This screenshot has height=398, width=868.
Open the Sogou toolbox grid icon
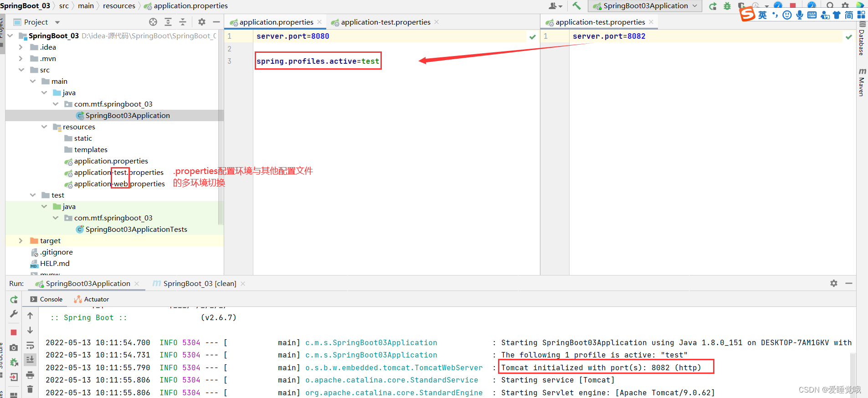click(861, 15)
